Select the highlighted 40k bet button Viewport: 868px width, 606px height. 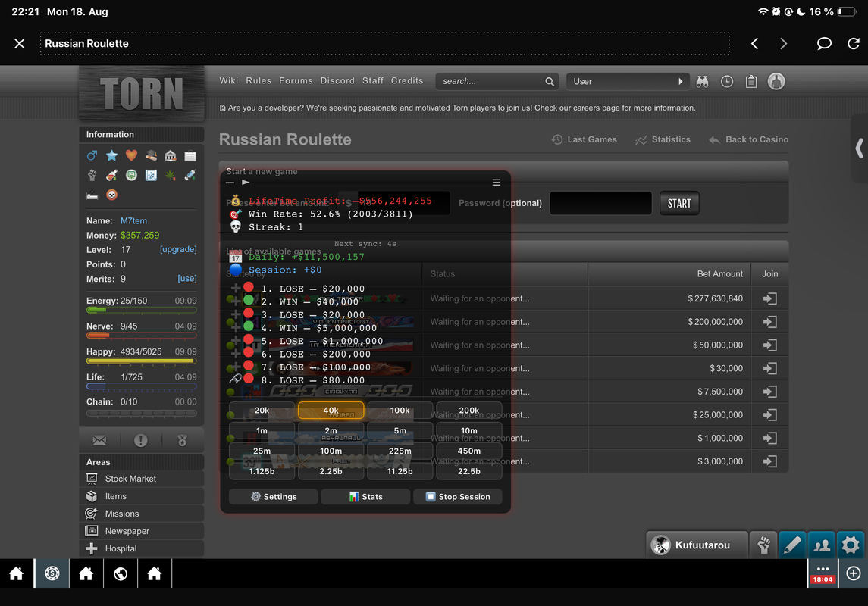click(331, 411)
